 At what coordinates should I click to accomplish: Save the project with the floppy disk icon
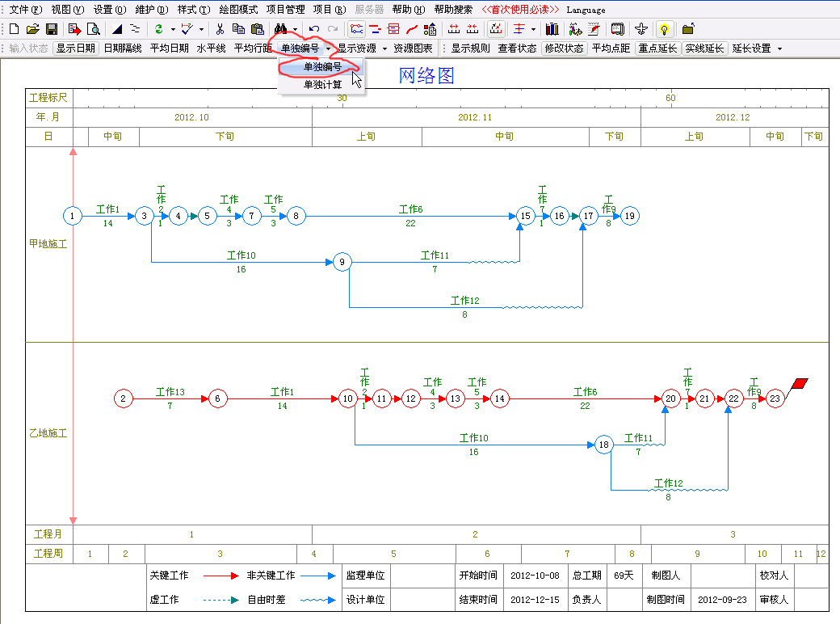(52, 29)
